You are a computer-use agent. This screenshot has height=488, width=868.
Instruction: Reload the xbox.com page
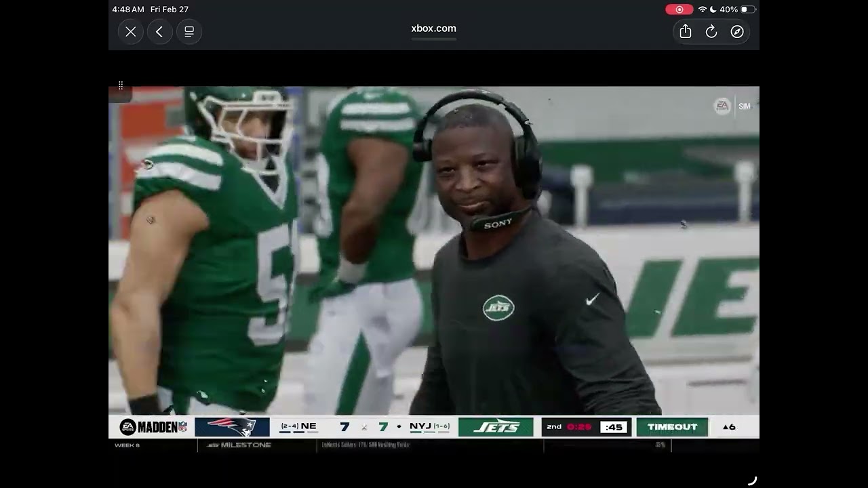point(711,32)
